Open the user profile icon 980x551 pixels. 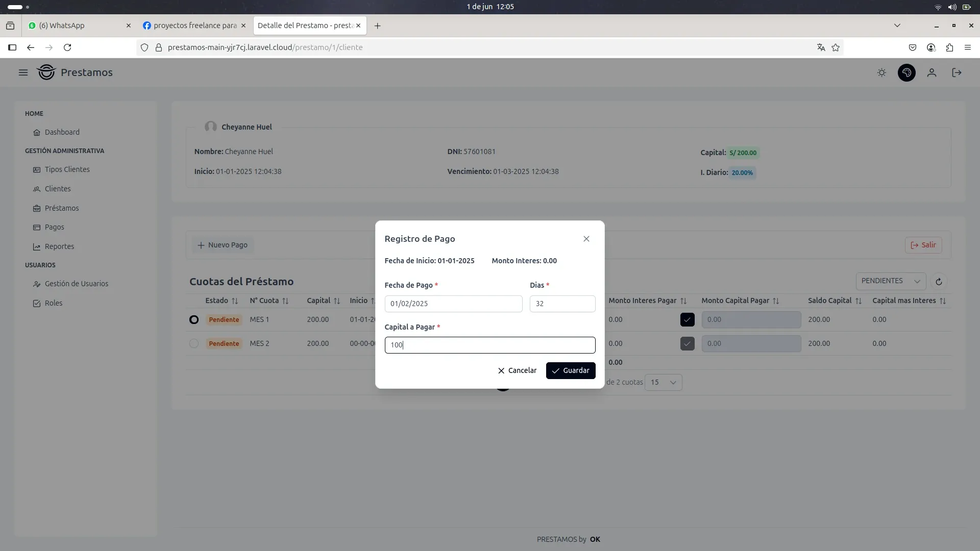point(932,72)
